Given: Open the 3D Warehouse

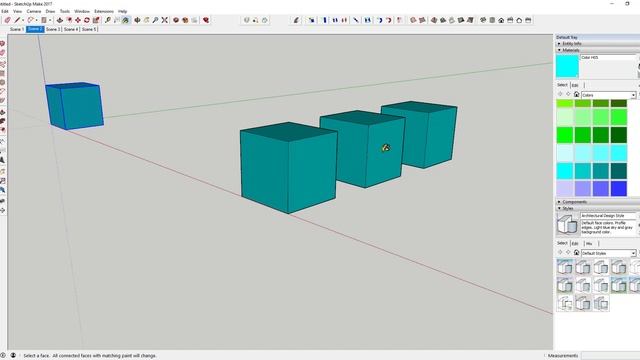Looking at the screenshot, I should 176,20.
